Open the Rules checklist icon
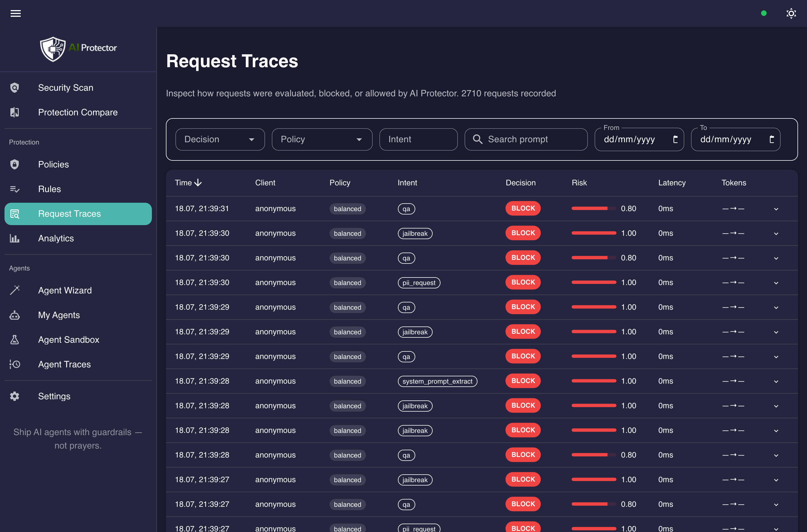The width and height of the screenshot is (807, 532). pos(15,189)
